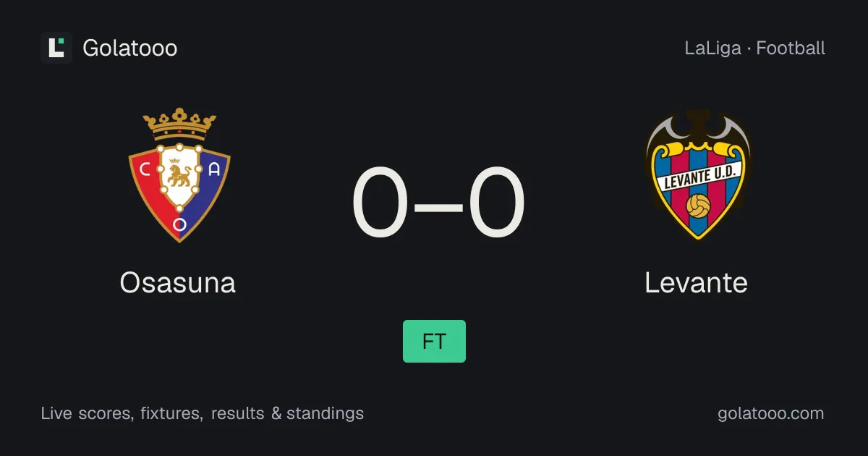Screen dimensions: 868x456
Task: Click Levante's away score digit
Action: (497, 203)
